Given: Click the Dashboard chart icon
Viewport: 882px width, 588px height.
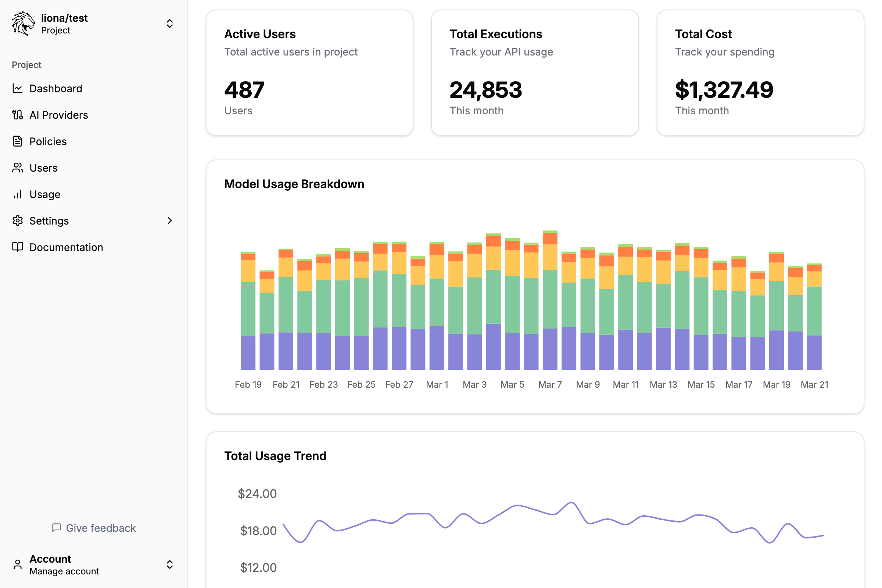Looking at the screenshot, I should pos(18,89).
